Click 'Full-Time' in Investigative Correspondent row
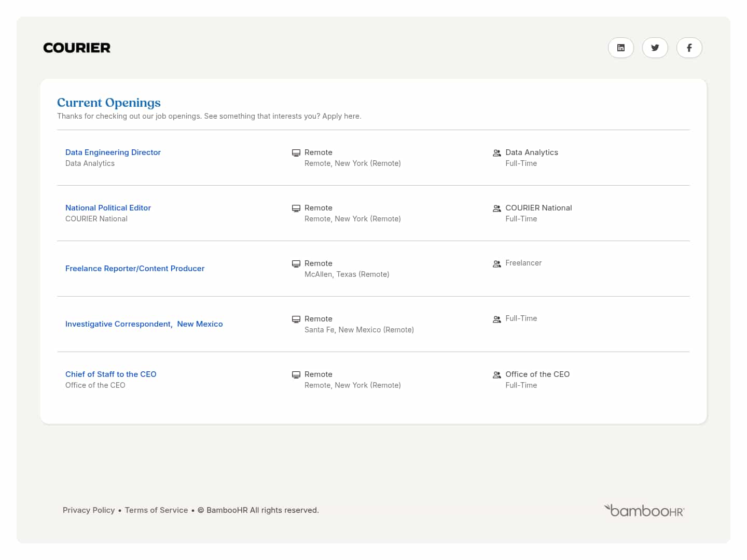This screenshot has height=560, width=747. click(x=521, y=318)
